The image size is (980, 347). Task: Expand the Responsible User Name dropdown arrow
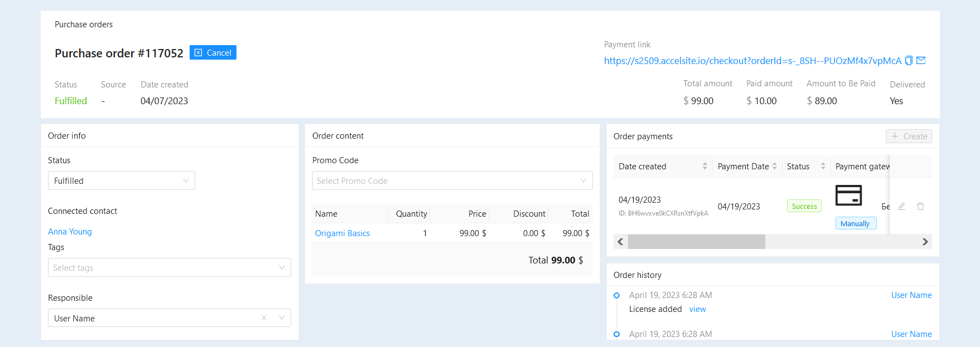(282, 318)
